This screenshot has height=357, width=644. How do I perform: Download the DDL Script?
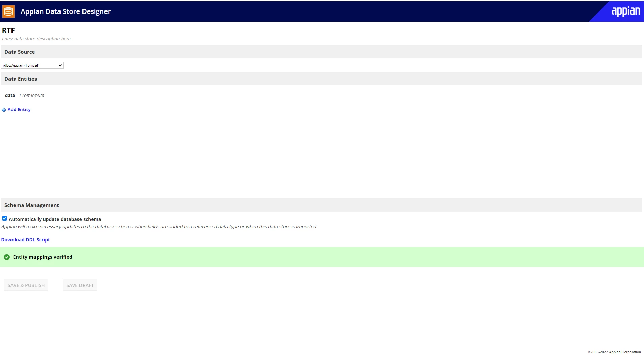(x=25, y=240)
